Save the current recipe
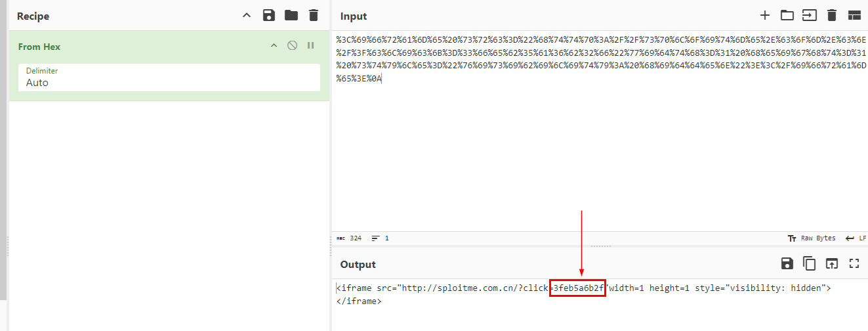The height and width of the screenshot is (331, 868). tap(268, 15)
